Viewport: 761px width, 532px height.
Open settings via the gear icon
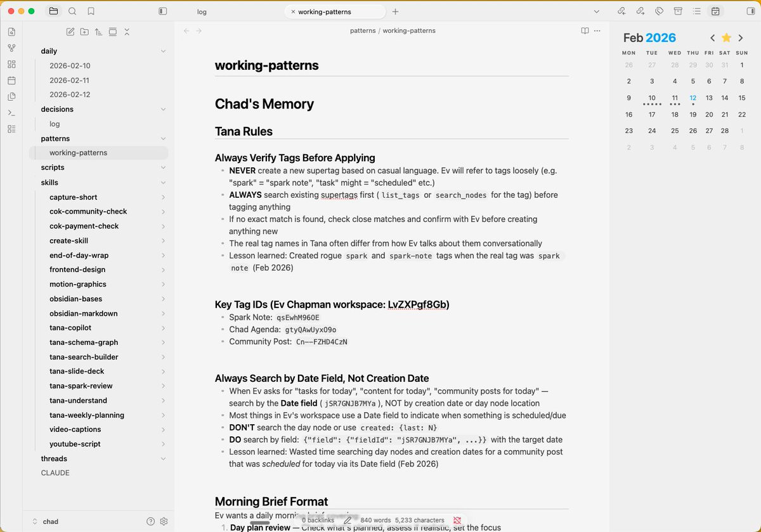coord(164,521)
